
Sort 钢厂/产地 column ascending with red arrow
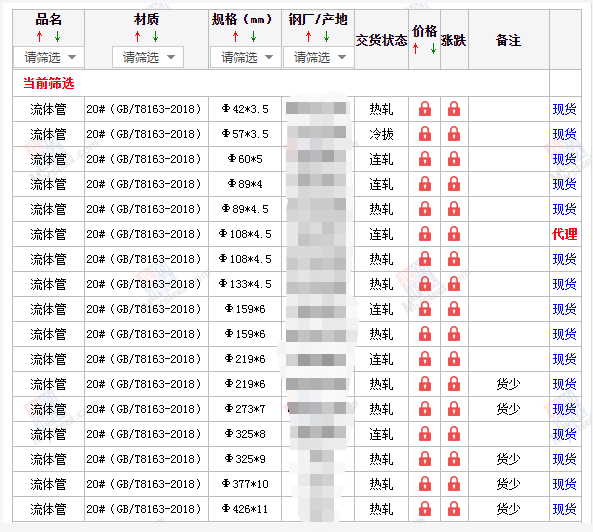tap(308, 37)
